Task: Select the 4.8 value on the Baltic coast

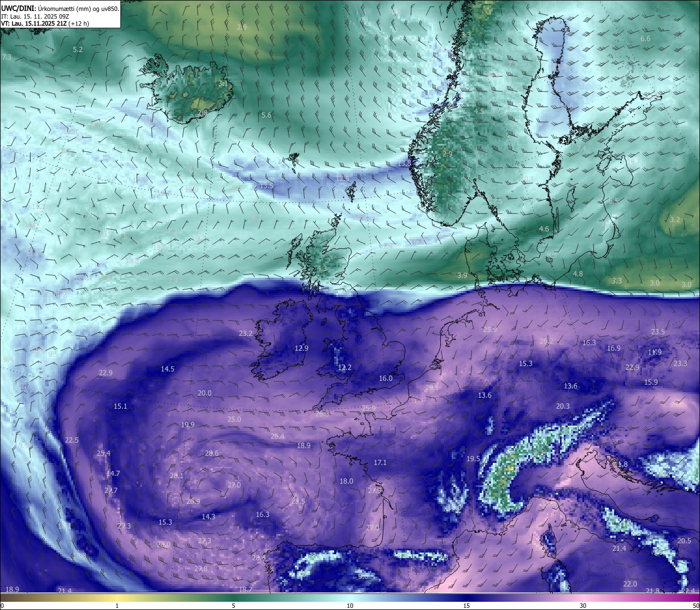Action: (x=577, y=274)
